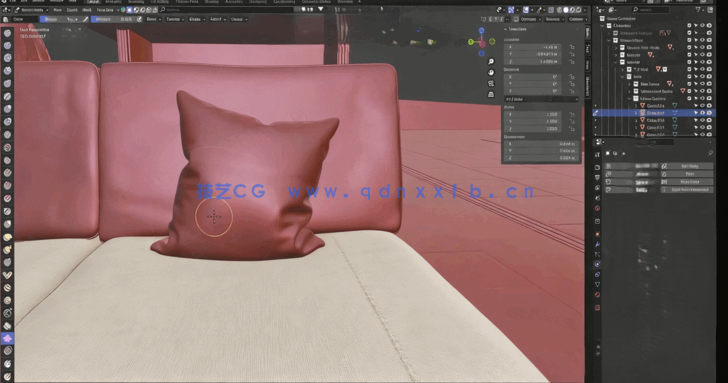
Task: Open the Physics properties tab icon
Action: [x=598, y=264]
